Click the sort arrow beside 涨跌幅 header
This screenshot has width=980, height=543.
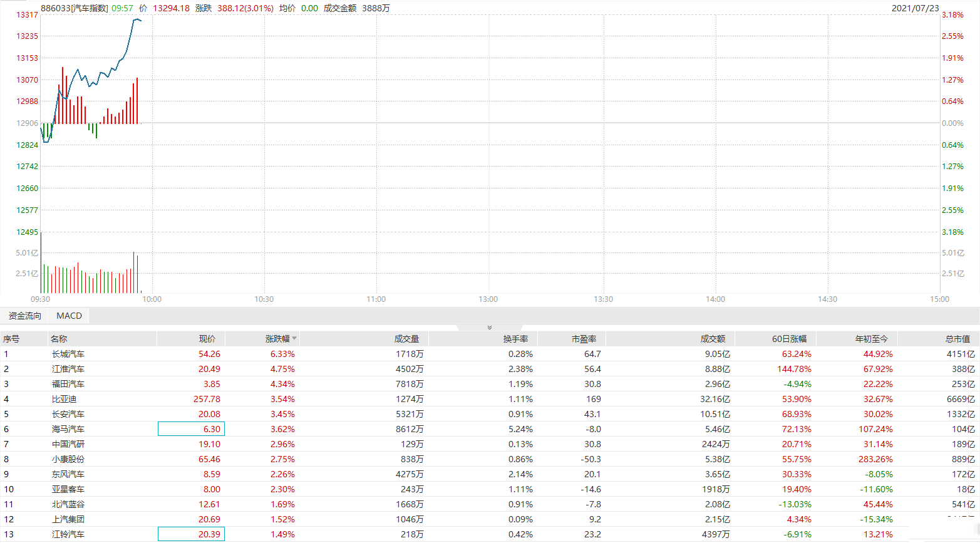pos(294,338)
